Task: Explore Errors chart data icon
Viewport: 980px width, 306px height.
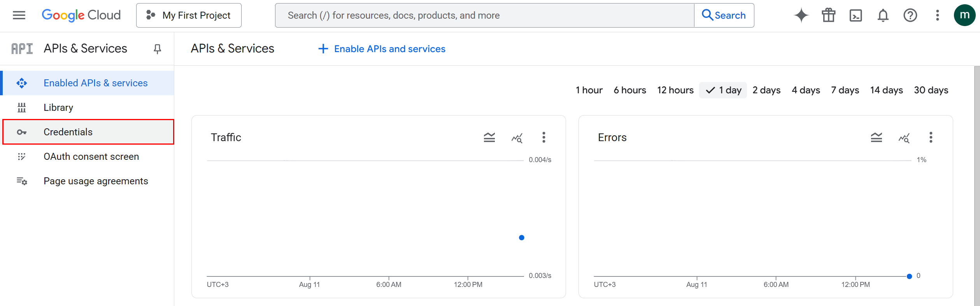Action: pos(904,138)
